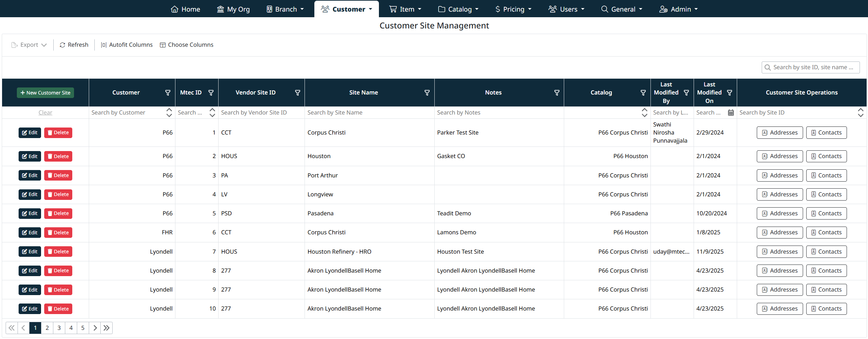868x339 pixels.
Task: Open the Site Name column filter
Action: 427,93
